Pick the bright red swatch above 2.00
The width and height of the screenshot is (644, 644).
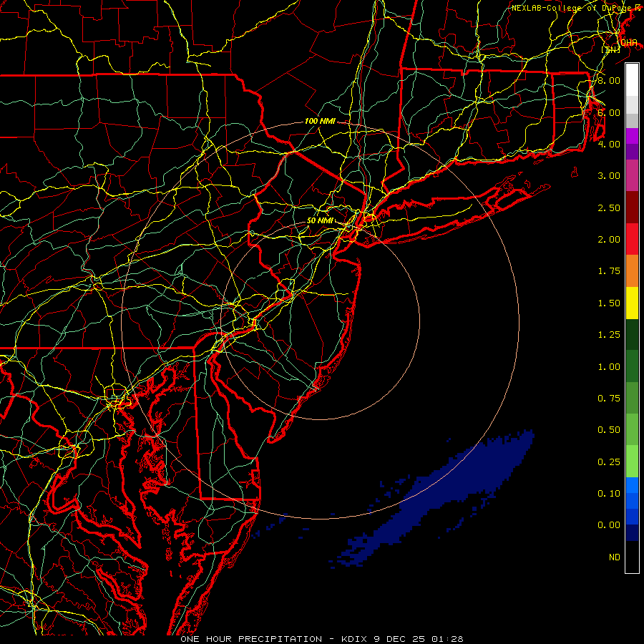pos(632,239)
